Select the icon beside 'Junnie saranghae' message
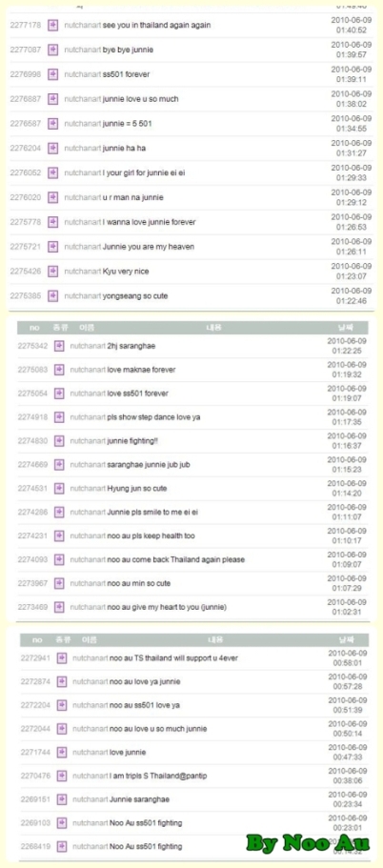This screenshot has width=383, height=868. (61, 799)
